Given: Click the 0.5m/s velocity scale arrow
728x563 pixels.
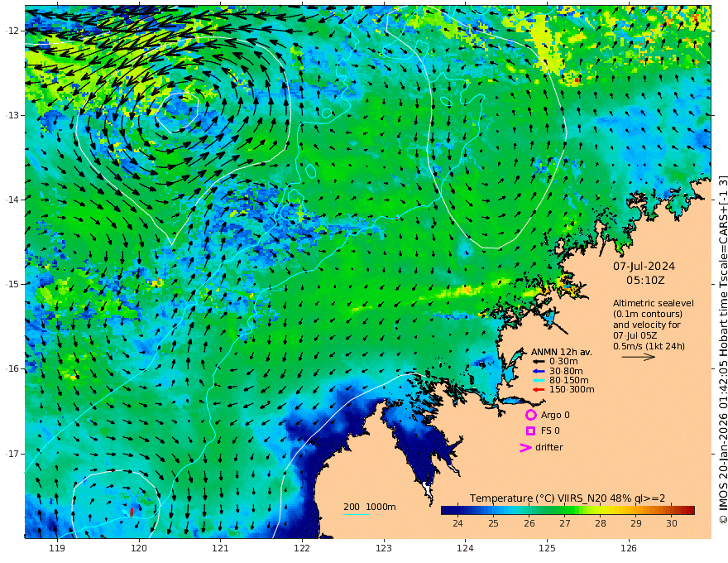Looking at the screenshot, I should click(x=639, y=357).
